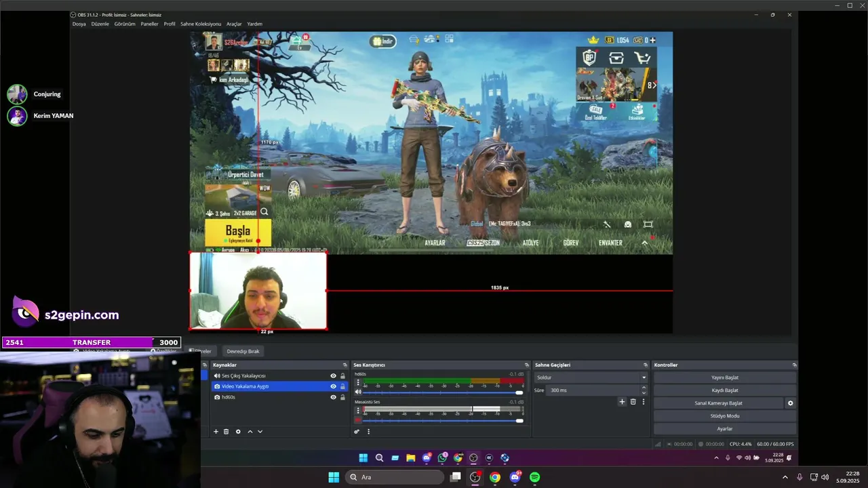Pop out the Ses Karıştırıcı dock panel
The width and height of the screenshot is (868, 488).
[526, 365]
